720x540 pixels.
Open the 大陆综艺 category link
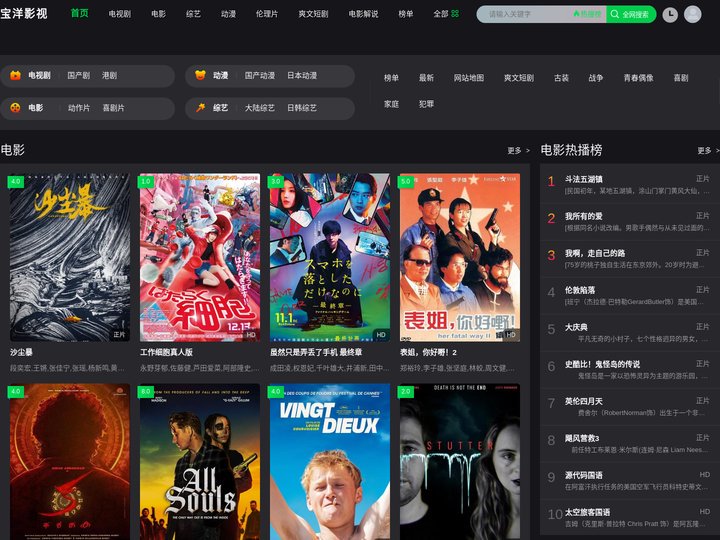click(x=260, y=108)
